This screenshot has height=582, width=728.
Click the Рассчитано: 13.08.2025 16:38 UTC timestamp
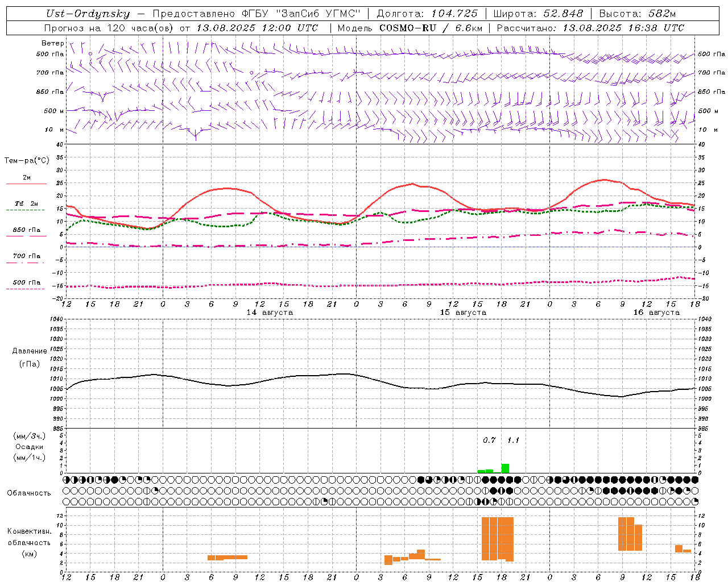pyautogui.click(x=590, y=28)
